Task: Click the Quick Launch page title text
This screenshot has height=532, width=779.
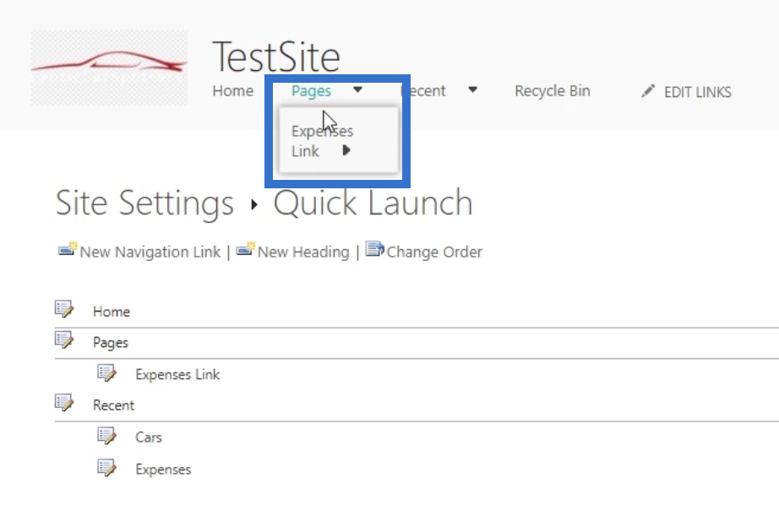Action: pyautogui.click(x=373, y=203)
